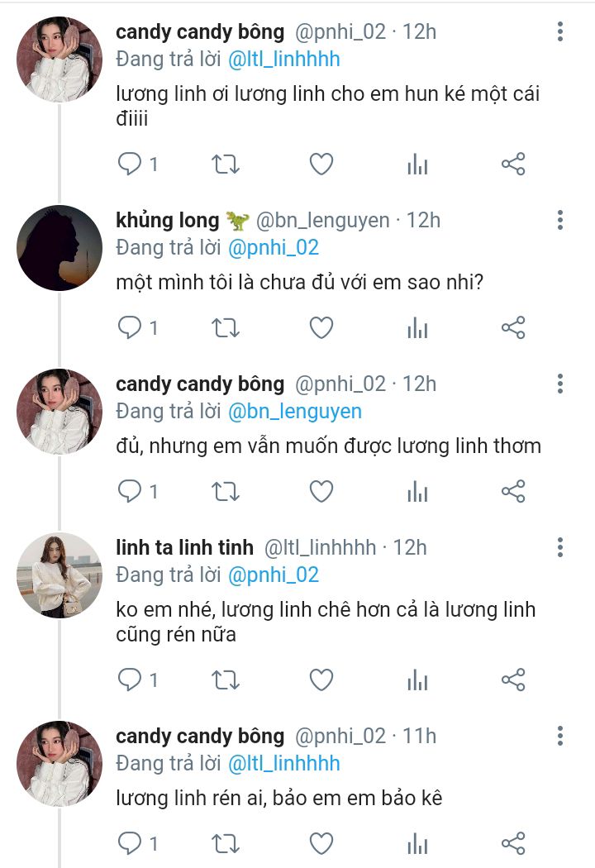
Task: Share the first tweet about 'hun ké'
Action: [513, 164]
